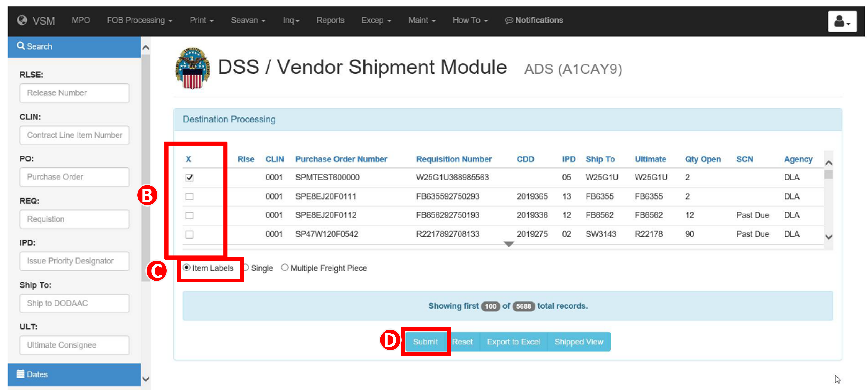
Task: Open the Notifications speech bubble icon
Action: (x=509, y=20)
